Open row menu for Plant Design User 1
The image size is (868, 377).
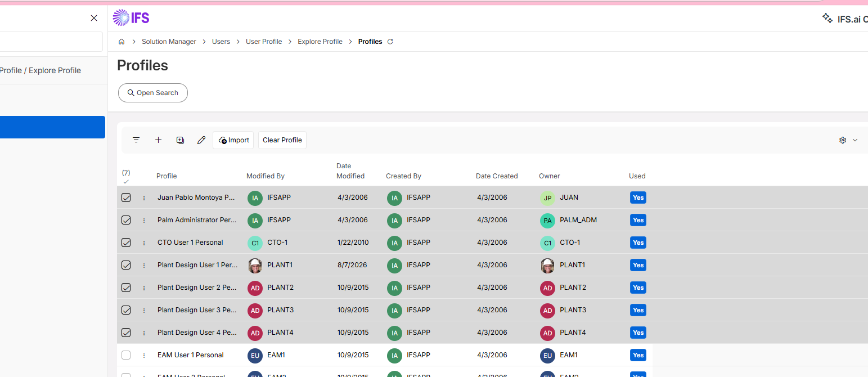144,265
